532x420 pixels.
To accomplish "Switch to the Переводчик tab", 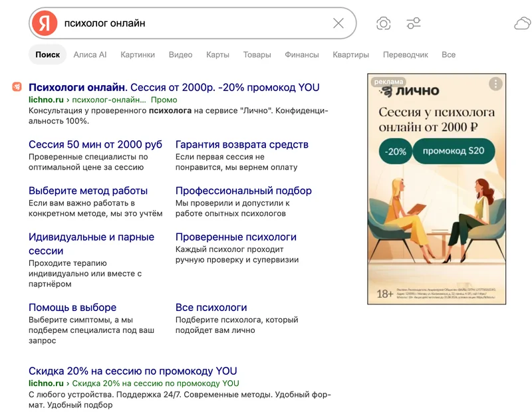I will coord(406,54).
